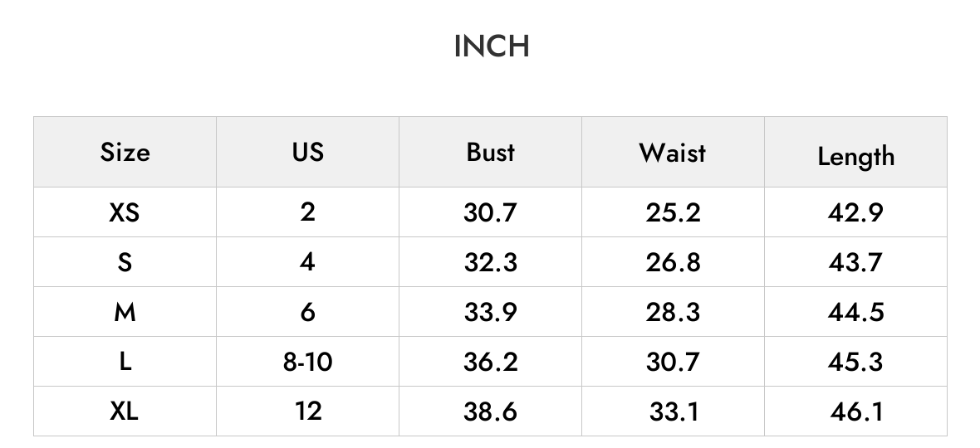
Task: Click the Bust column header
Action: coord(490,152)
